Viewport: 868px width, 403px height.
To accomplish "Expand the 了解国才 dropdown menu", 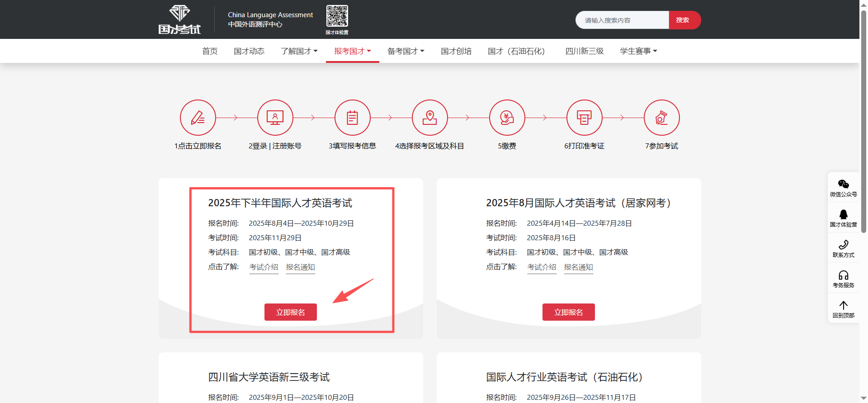I will (299, 51).
